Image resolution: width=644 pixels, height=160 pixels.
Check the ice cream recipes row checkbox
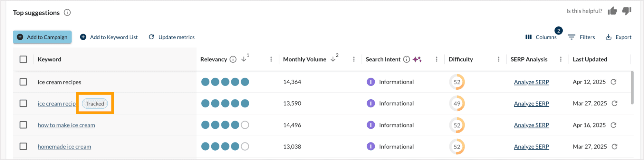[x=23, y=82]
